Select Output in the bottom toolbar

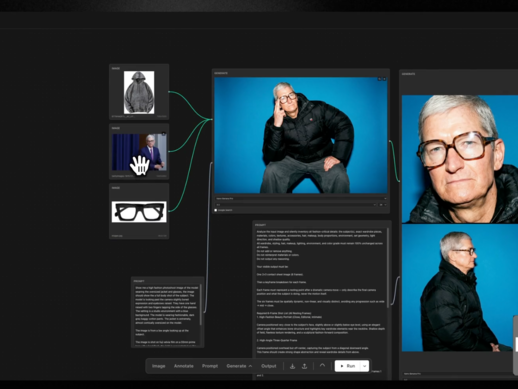pos(269,366)
